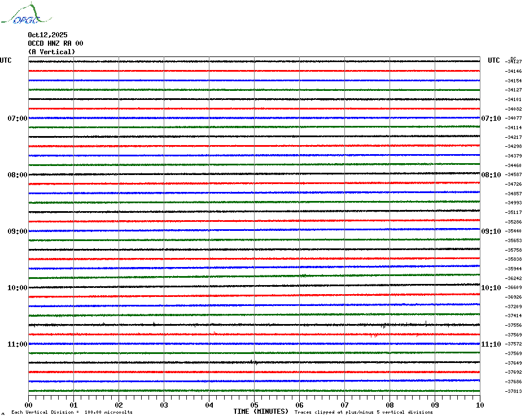Click the 08:00 time label on left

pyautogui.click(x=17, y=175)
